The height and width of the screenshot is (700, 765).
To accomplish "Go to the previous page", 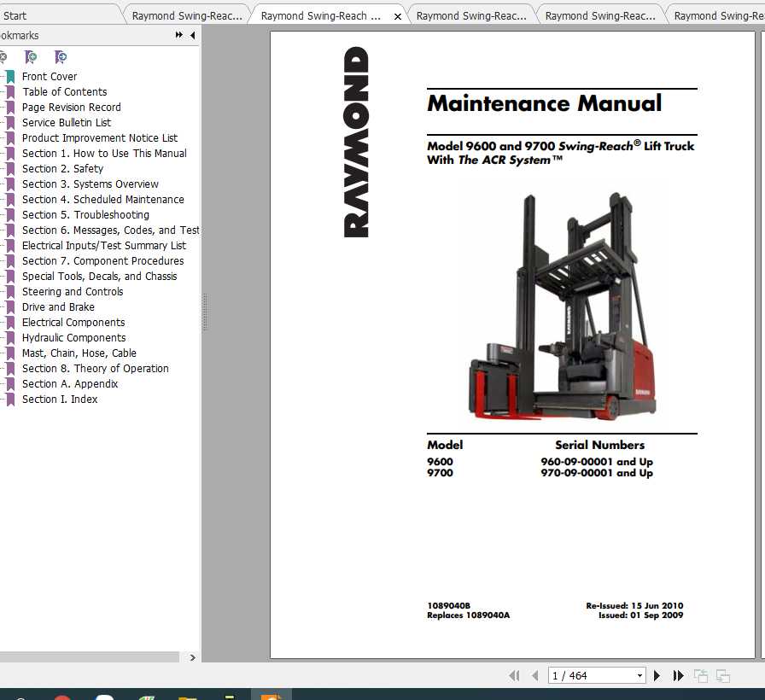I will coord(535,675).
